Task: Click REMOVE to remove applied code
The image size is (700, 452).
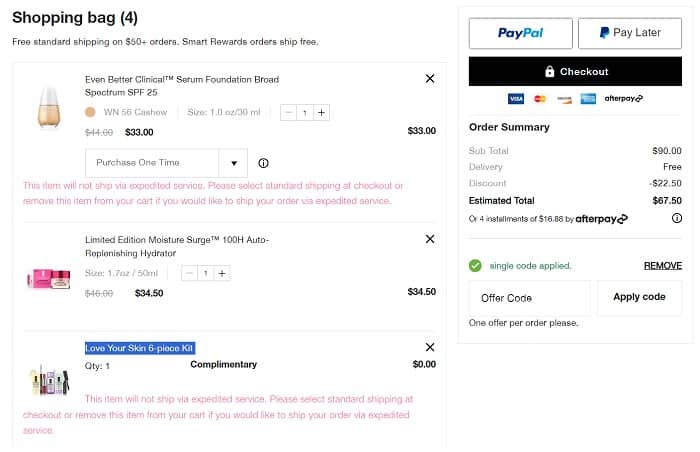Action: 662,266
